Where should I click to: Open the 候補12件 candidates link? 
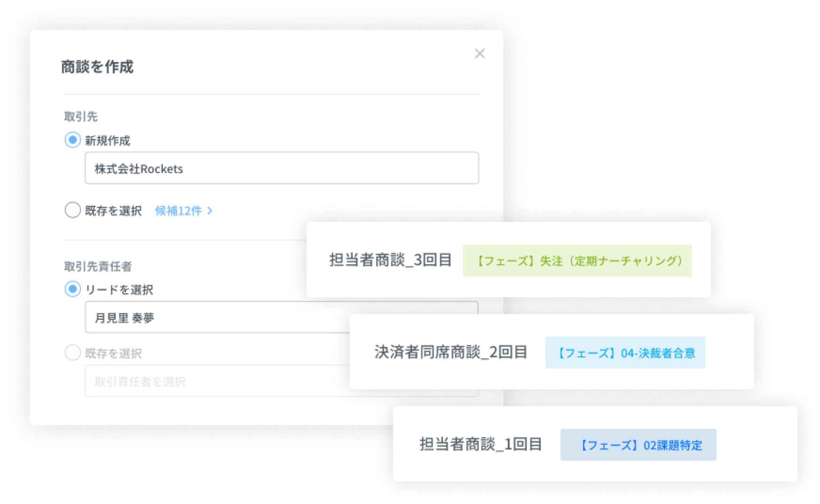pos(179,211)
